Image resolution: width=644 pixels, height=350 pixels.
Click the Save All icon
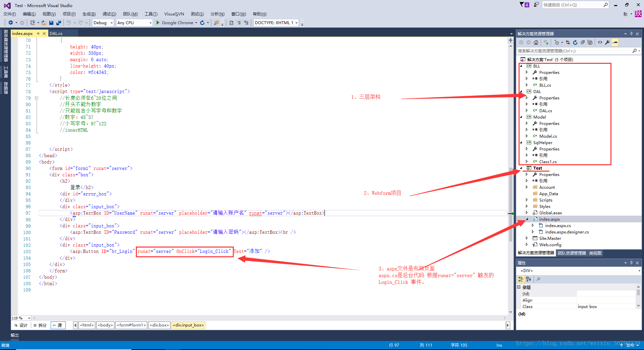tap(59, 23)
